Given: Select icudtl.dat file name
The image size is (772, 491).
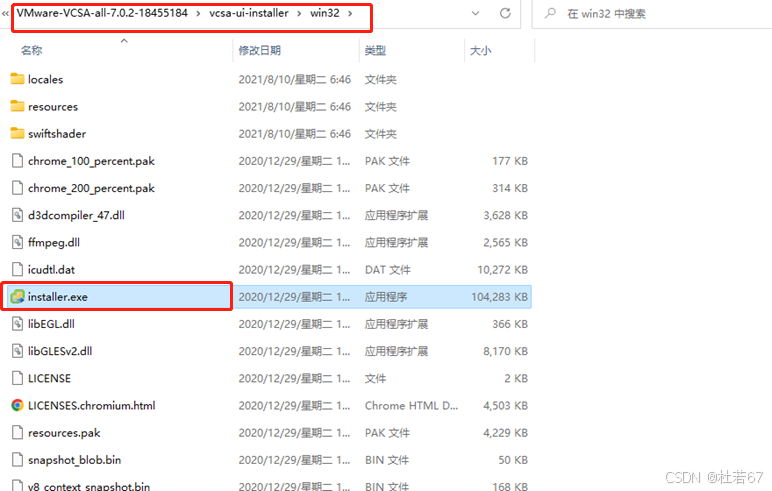Looking at the screenshot, I should click(x=51, y=269).
